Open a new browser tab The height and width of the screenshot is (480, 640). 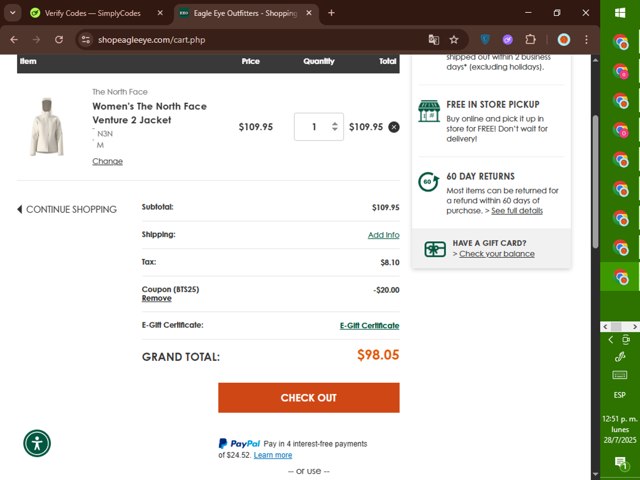click(331, 13)
